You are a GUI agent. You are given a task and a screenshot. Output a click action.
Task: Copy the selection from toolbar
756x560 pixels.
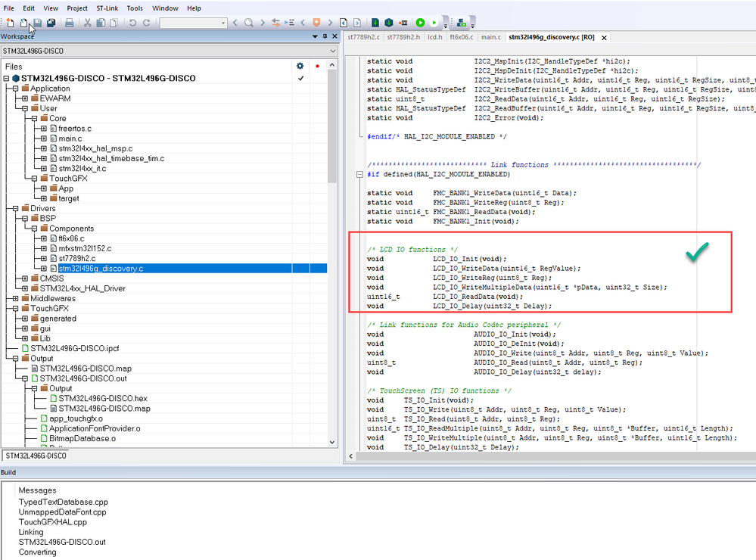pyautogui.click(x=101, y=23)
